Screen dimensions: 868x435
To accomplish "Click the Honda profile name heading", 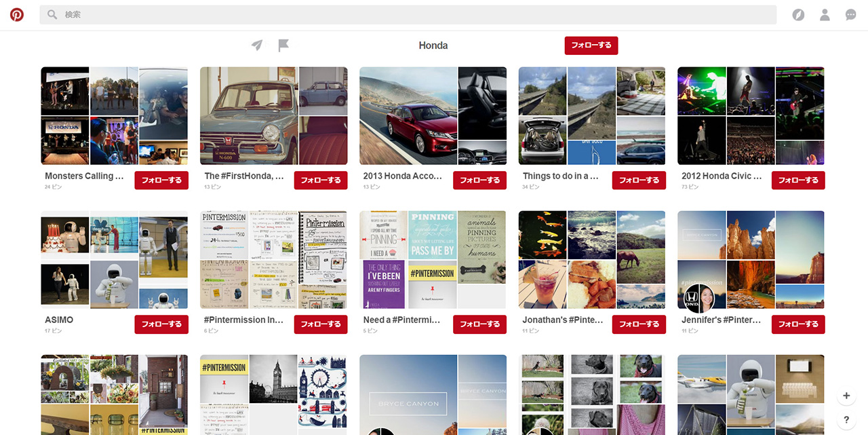I will [433, 45].
